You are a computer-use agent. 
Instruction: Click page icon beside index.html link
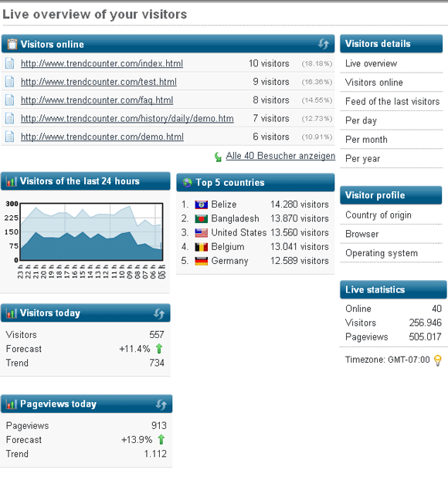coord(9,63)
